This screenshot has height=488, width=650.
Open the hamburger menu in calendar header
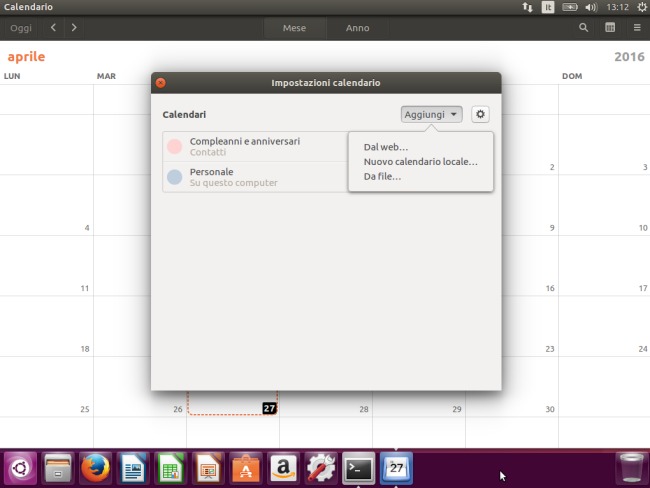(x=635, y=28)
